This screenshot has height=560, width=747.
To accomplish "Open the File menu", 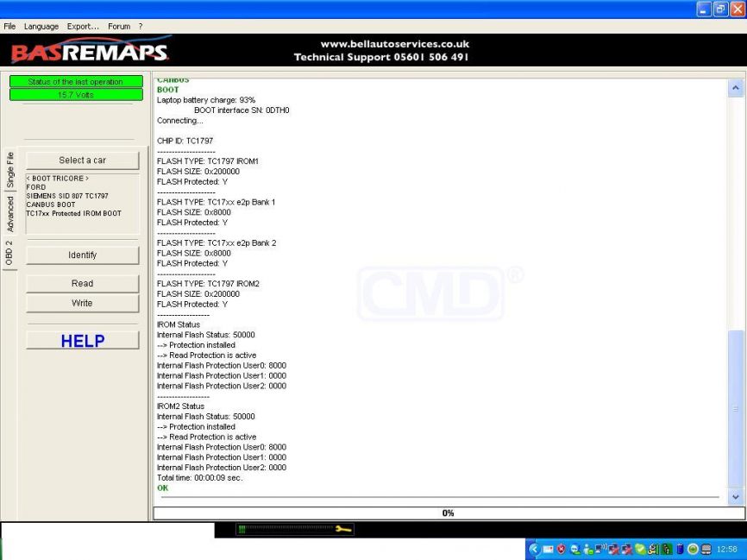I will 9,26.
